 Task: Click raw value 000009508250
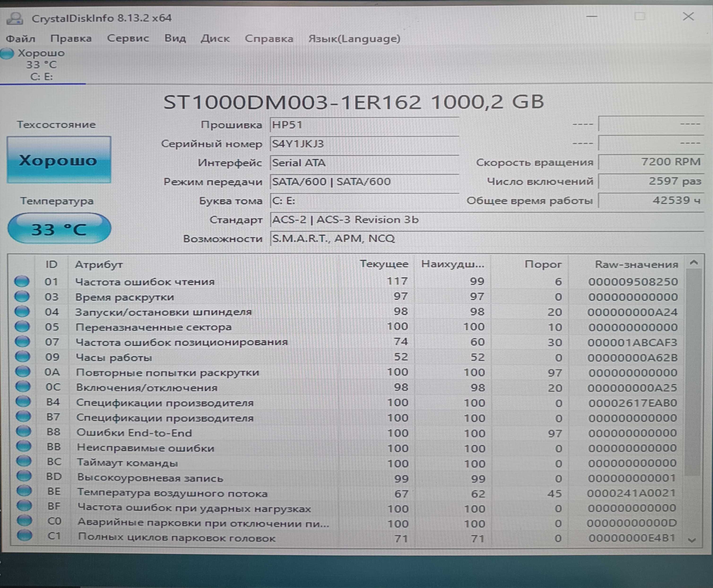click(x=633, y=282)
